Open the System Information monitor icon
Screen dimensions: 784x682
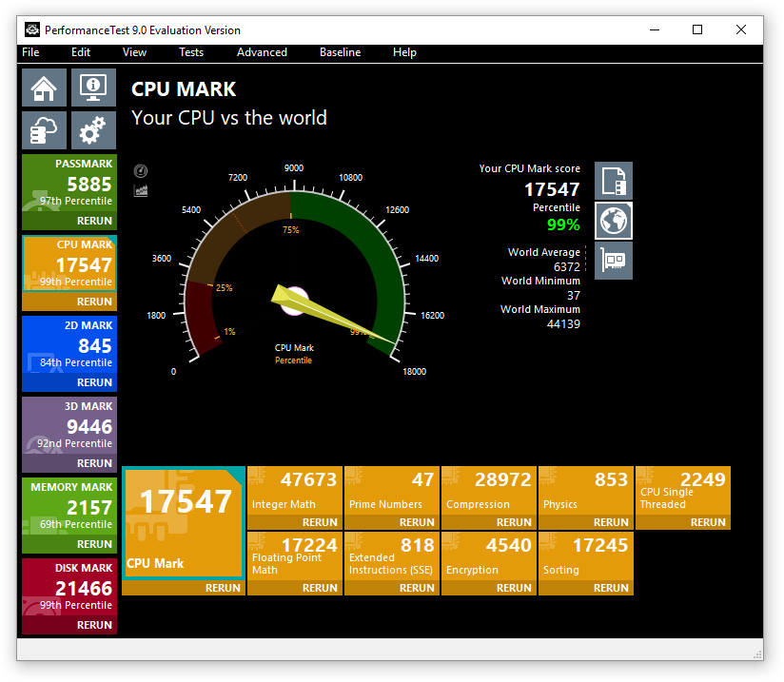click(x=93, y=88)
